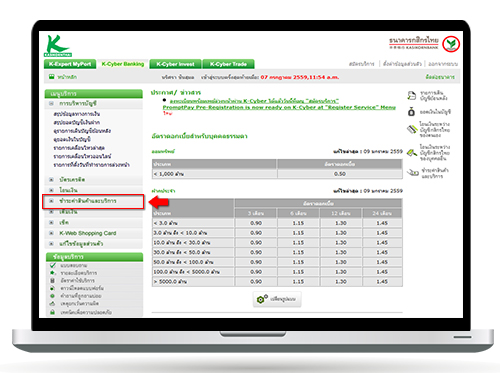This screenshot has height=373, width=500.
Task: Switch to the K-Expert MyPort tab
Action: click(x=70, y=64)
